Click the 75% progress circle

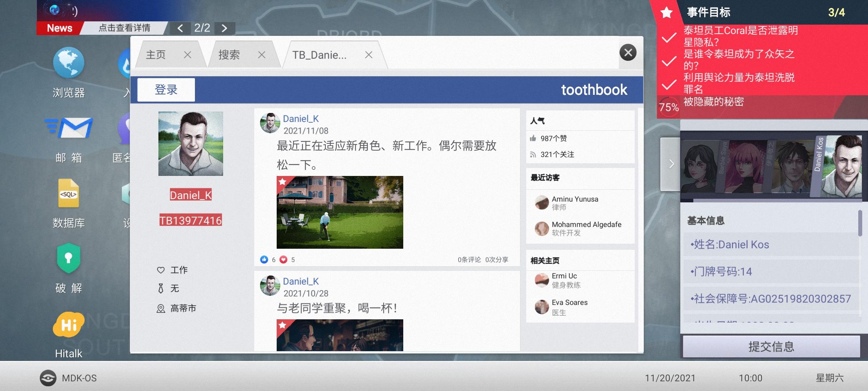coord(669,107)
